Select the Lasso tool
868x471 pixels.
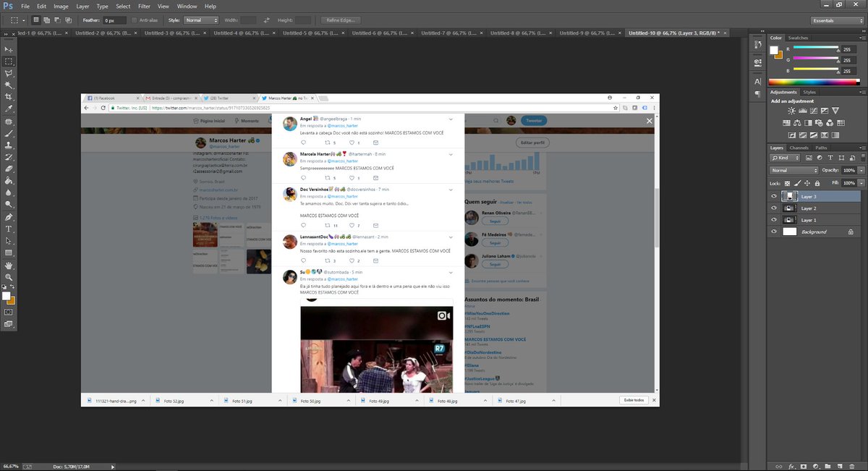click(x=9, y=74)
